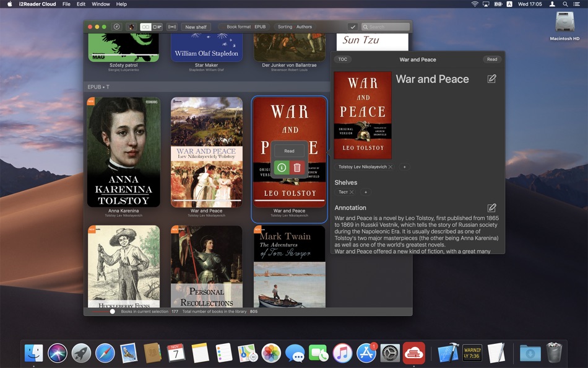588x368 pixels.
Task: Edit the War and Peace title
Action: tap(491, 79)
